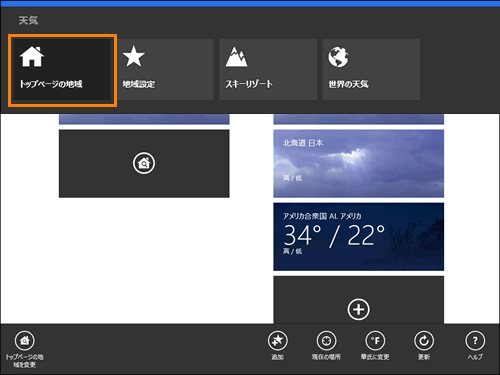Open the アメリカ合衆国 AL weather tile

coord(359,237)
